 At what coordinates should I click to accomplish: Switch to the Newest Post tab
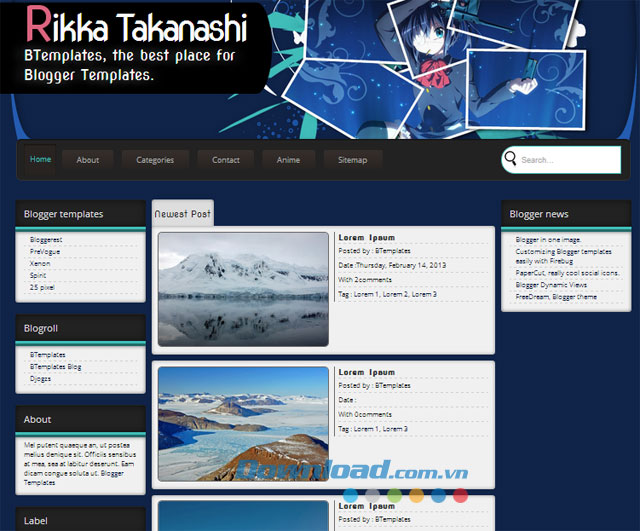pos(182,214)
